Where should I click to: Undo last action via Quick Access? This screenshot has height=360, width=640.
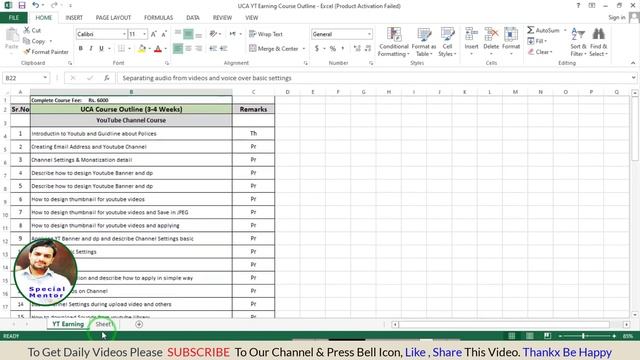[x=36, y=5]
